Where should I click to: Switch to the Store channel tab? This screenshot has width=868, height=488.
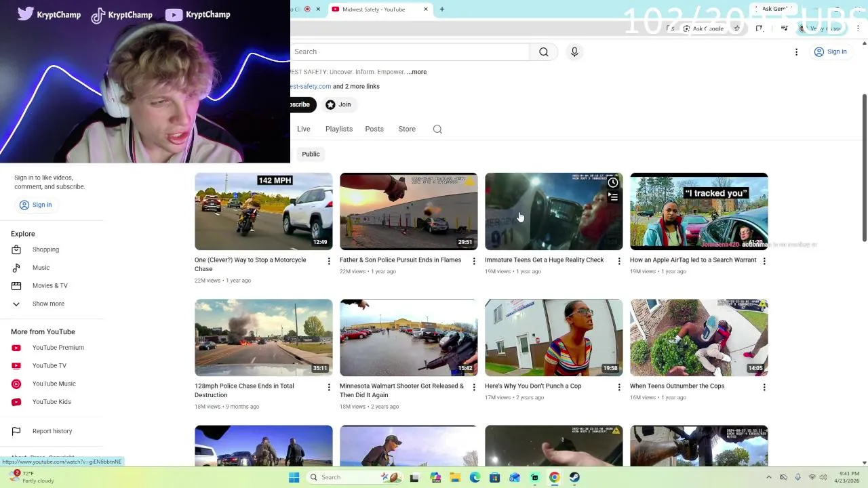(407, 129)
